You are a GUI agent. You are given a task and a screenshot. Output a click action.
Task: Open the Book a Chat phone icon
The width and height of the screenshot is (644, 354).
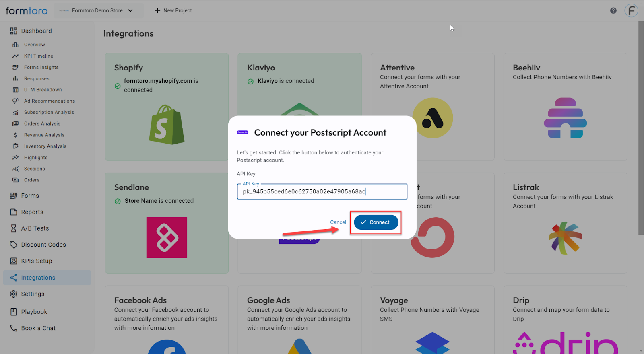pos(14,328)
